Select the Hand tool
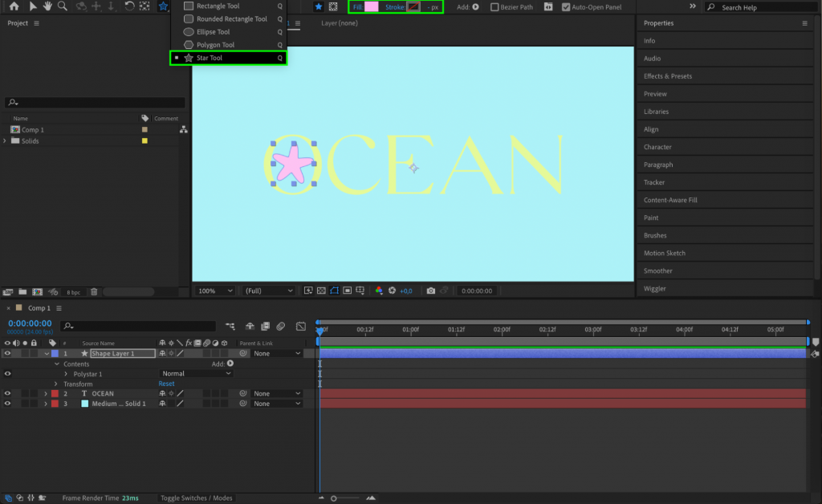Screen dimensions: 822x504 48,6
